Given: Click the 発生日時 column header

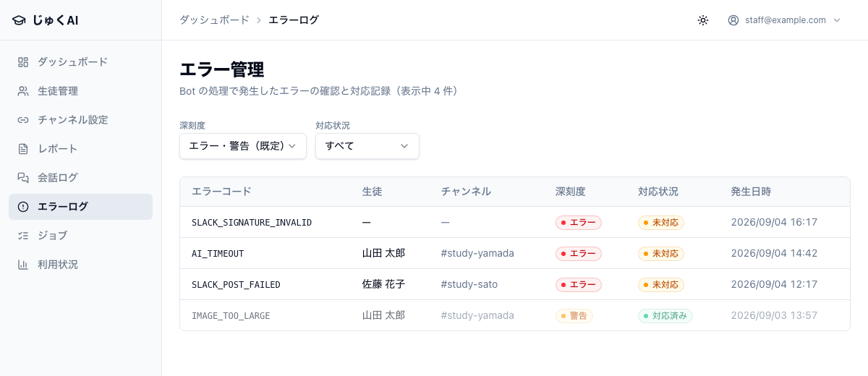Looking at the screenshot, I should click(751, 192).
